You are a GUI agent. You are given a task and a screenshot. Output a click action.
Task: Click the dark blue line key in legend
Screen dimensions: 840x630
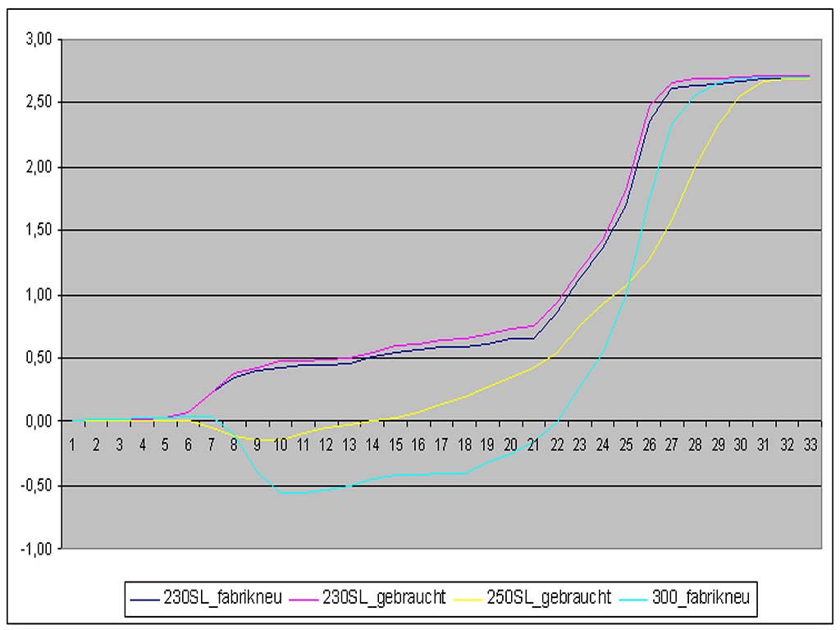point(145,599)
